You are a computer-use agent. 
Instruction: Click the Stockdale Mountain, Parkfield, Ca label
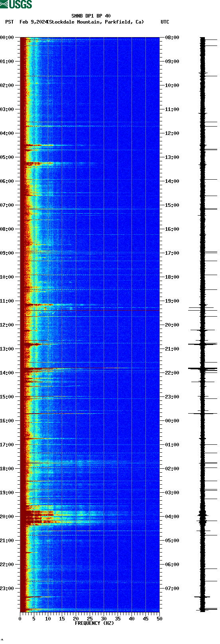click(x=95, y=22)
